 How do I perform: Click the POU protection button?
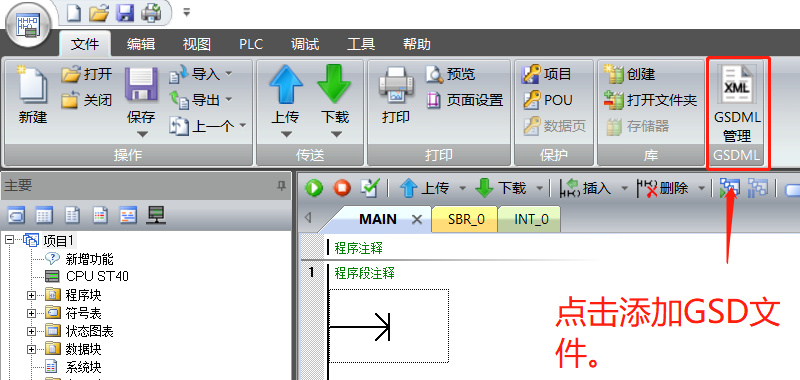[x=547, y=100]
